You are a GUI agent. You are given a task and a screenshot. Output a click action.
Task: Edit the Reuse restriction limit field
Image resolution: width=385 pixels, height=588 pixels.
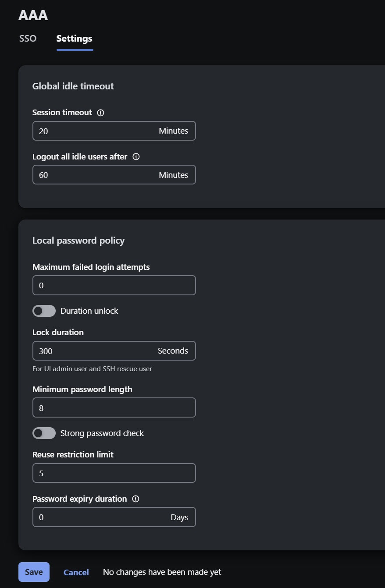click(114, 473)
